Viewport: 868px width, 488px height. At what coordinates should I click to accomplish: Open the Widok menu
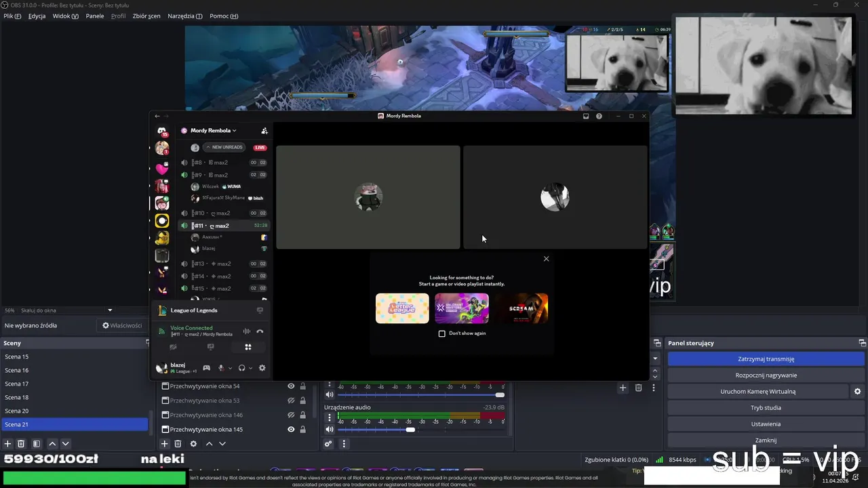(66, 16)
